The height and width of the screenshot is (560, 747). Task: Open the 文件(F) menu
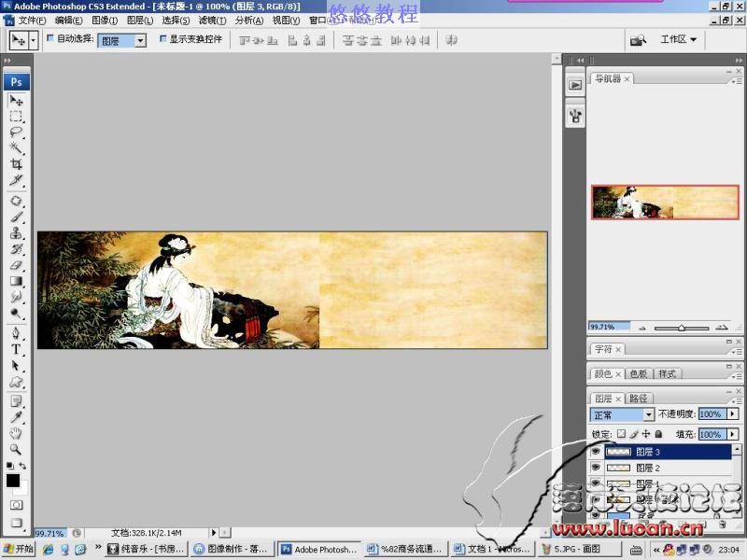tap(32, 21)
